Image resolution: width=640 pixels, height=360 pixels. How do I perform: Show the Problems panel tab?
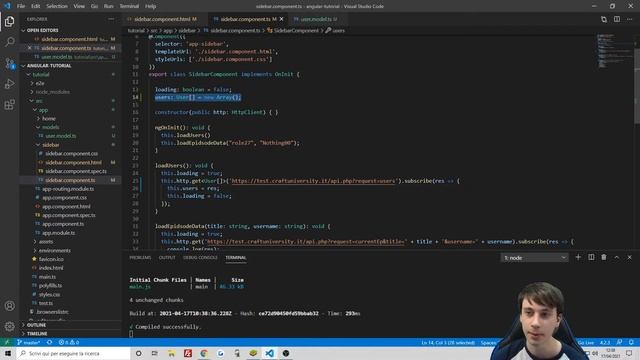point(140,258)
